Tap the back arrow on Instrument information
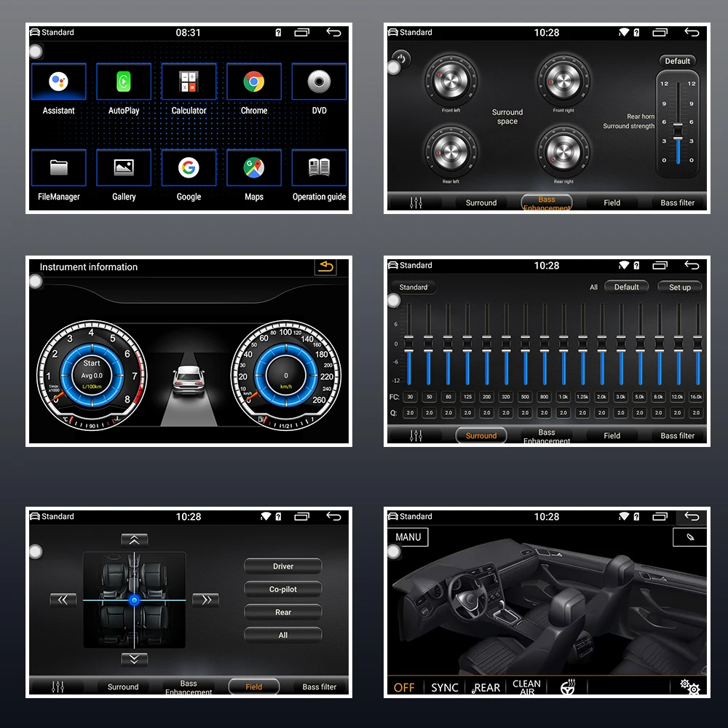This screenshot has width=728, height=728. tap(325, 266)
